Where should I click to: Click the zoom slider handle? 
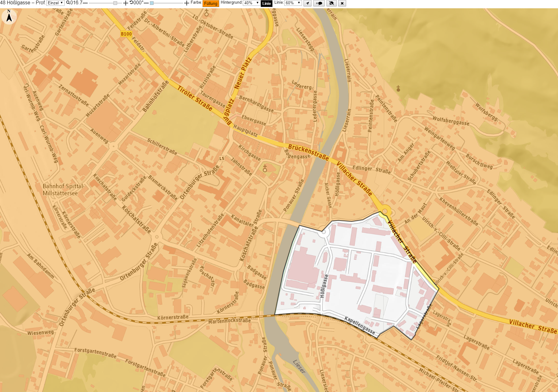tap(115, 3)
